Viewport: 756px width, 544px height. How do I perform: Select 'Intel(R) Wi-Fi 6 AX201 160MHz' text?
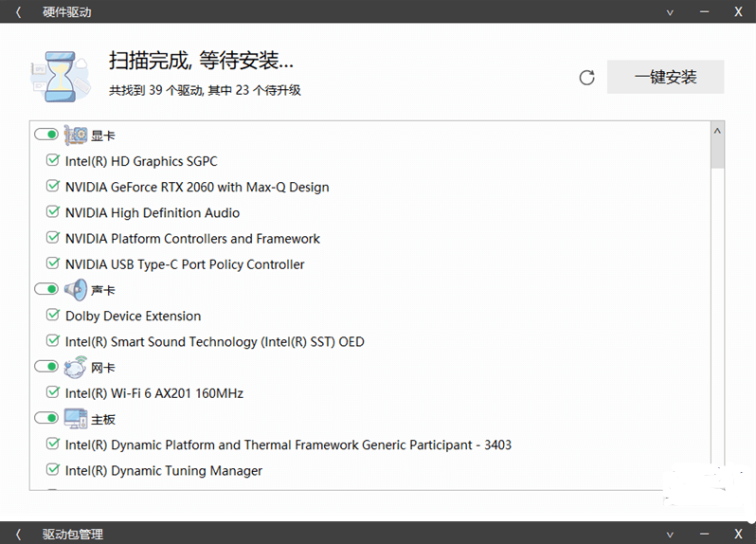point(154,393)
